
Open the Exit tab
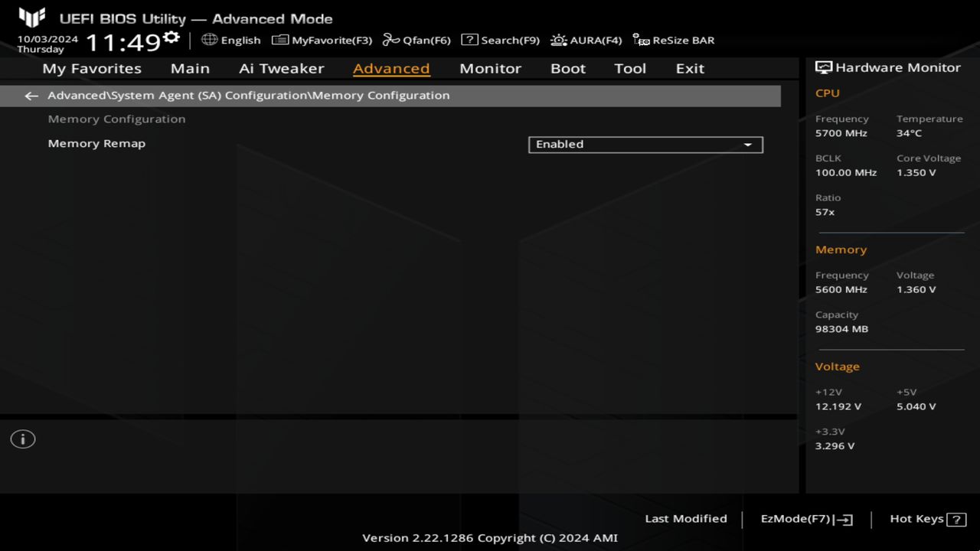pos(690,68)
